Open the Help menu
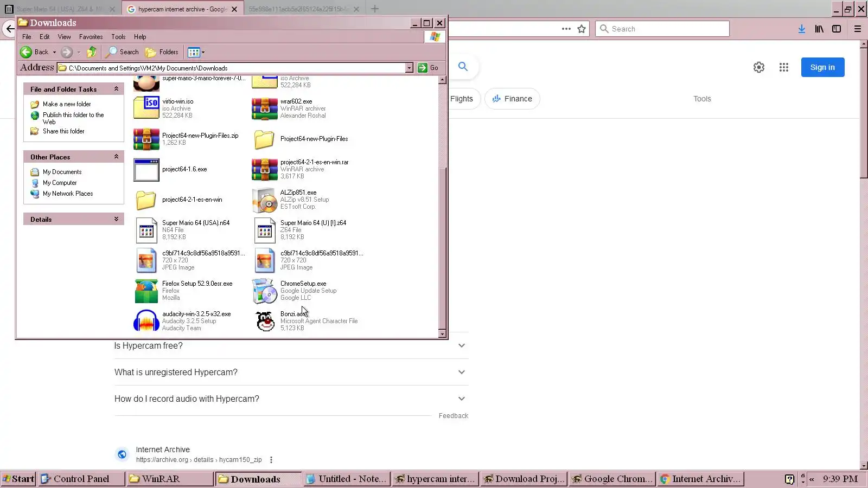868x488 pixels. 140,37
